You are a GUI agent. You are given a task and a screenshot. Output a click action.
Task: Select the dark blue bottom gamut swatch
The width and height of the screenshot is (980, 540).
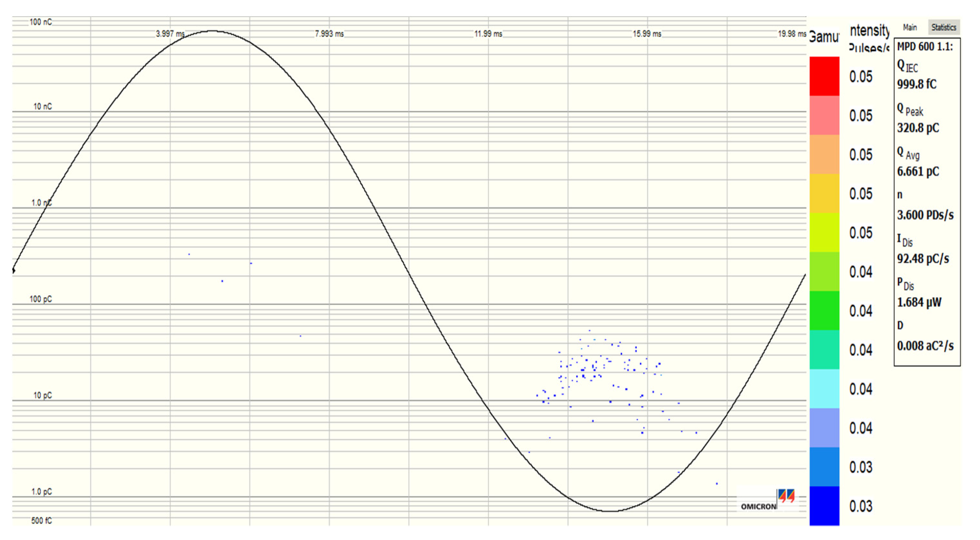pyautogui.click(x=824, y=506)
